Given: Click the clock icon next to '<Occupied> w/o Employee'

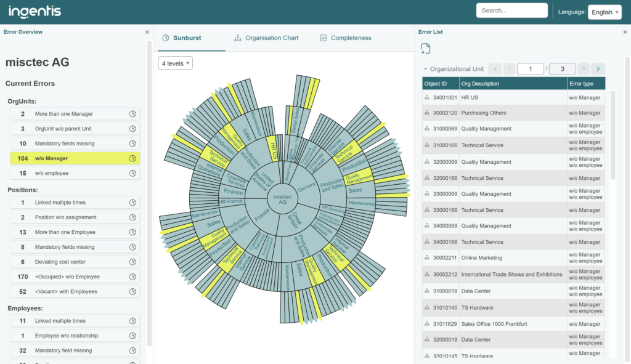Looking at the screenshot, I should 134,276.
